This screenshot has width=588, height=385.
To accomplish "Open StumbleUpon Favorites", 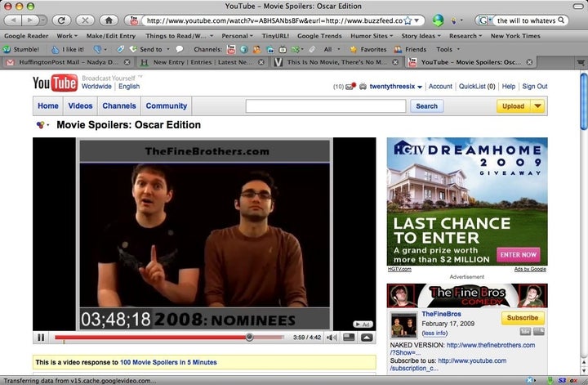I will pos(367,49).
